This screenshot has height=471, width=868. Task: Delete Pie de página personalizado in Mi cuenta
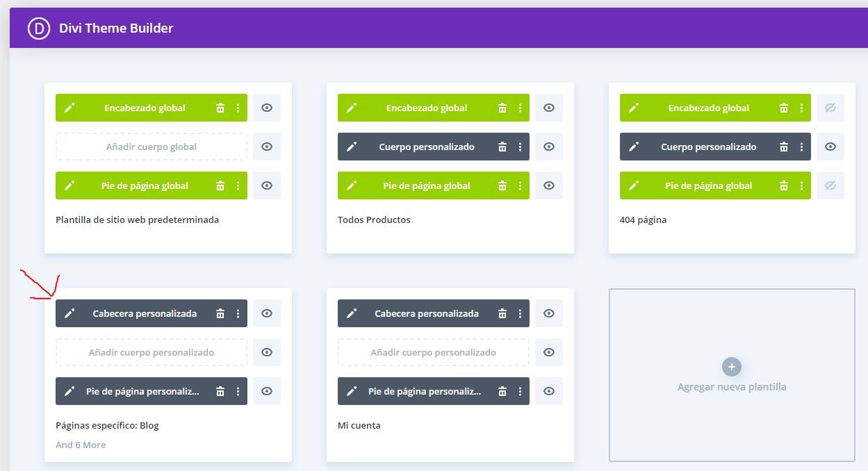502,391
